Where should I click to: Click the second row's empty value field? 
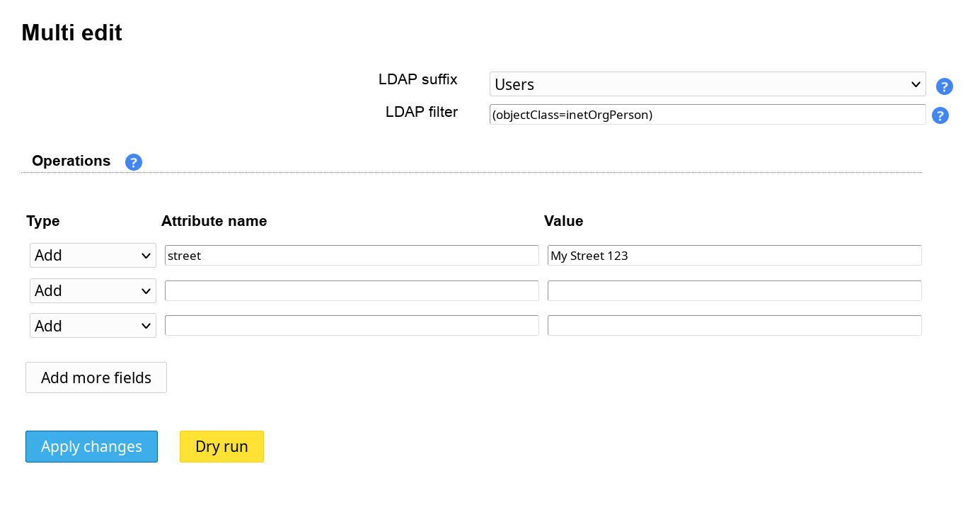click(734, 291)
